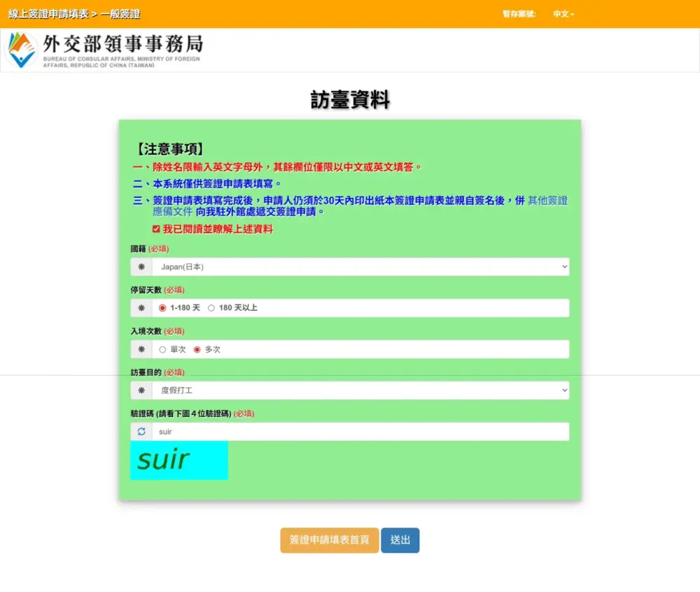The width and height of the screenshot is (700, 592).
Task: Open the 其他簽證應備文件 link
Action: [x=547, y=201]
